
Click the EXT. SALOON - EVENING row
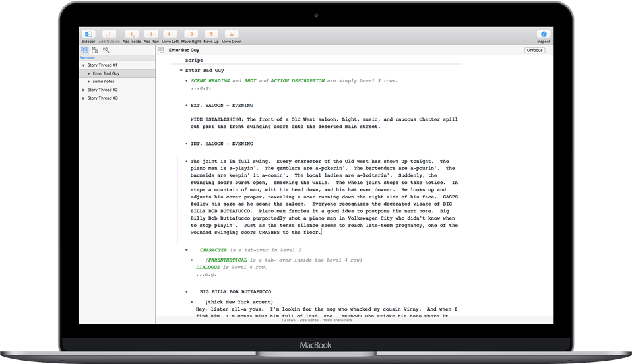click(222, 106)
